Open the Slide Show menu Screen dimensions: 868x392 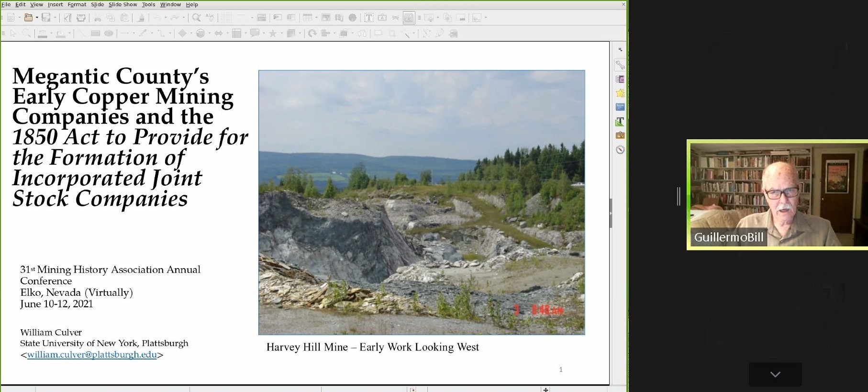[122, 4]
